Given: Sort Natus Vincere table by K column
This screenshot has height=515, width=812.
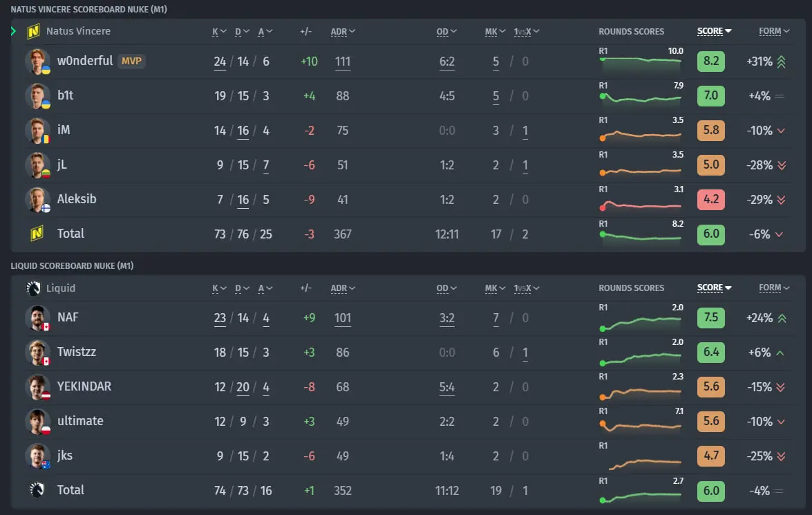Looking at the screenshot, I should coord(219,32).
